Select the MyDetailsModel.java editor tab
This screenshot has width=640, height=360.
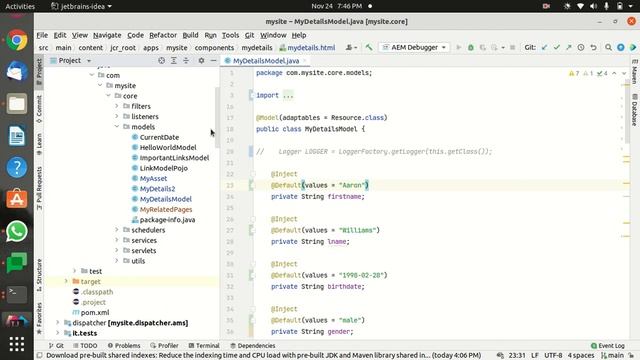[266, 60]
